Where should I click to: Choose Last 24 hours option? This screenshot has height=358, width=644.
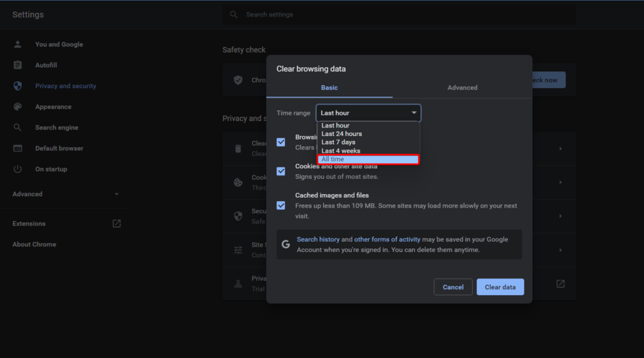(342, 134)
